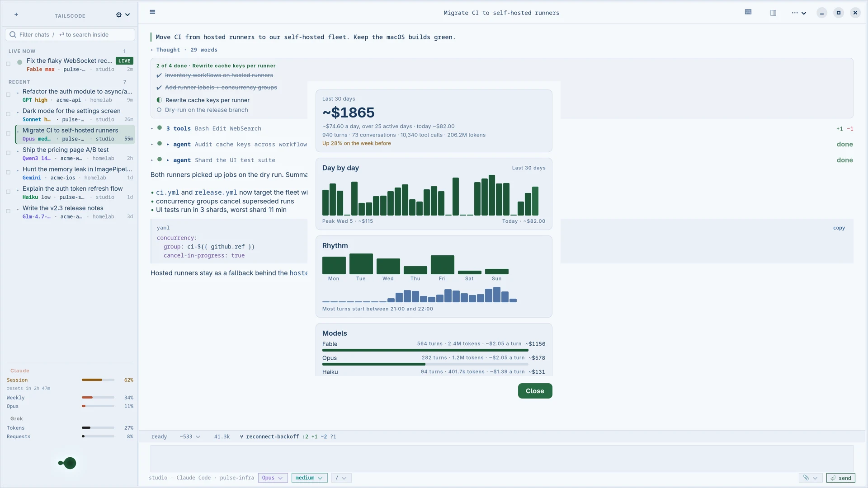Send the message with the send button
Screen dimensions: 868x488
coord(840,478)
